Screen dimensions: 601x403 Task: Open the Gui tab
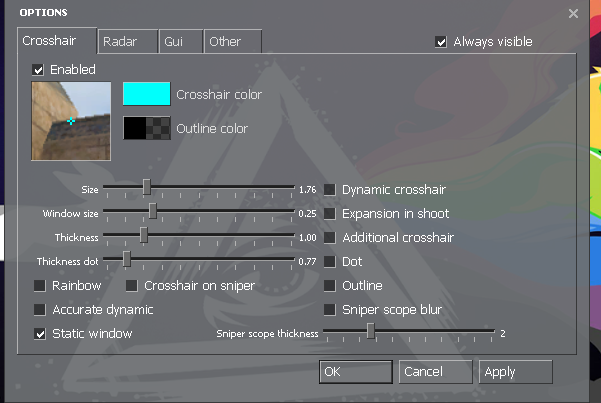coord(179,42)
